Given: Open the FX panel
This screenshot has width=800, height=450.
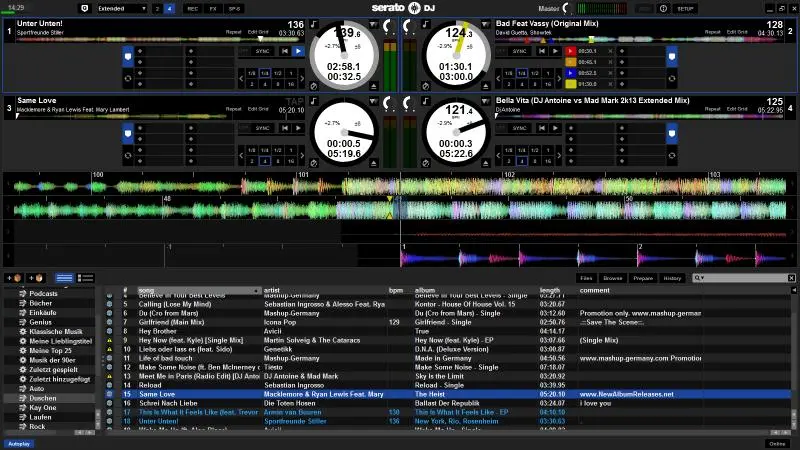Looking at the screenshot, I should (x=213, y=8).
